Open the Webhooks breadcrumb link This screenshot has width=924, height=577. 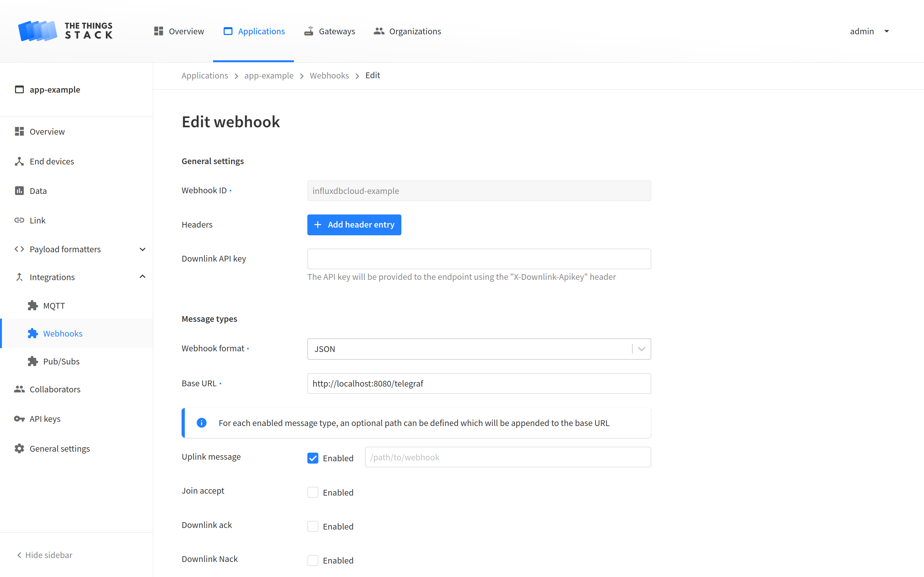click(329, 75)
